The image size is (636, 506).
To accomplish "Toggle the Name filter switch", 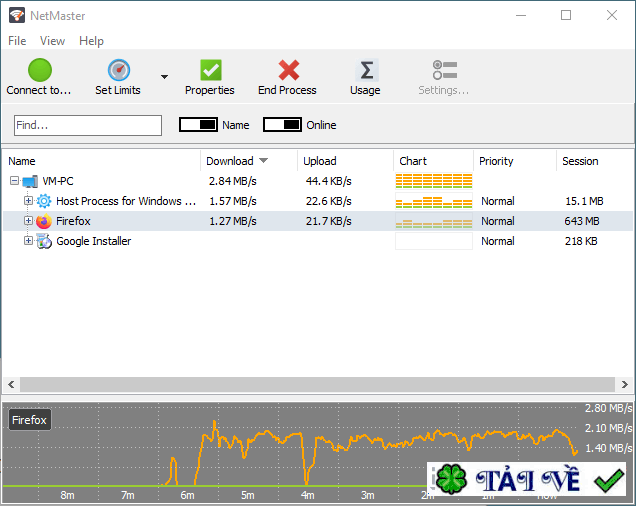I will pyautogui.click(x=198, y=125).
